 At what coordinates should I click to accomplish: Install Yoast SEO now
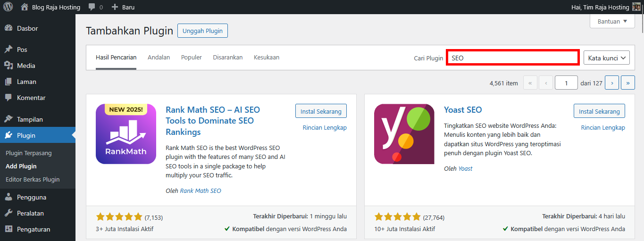(599, 111)
